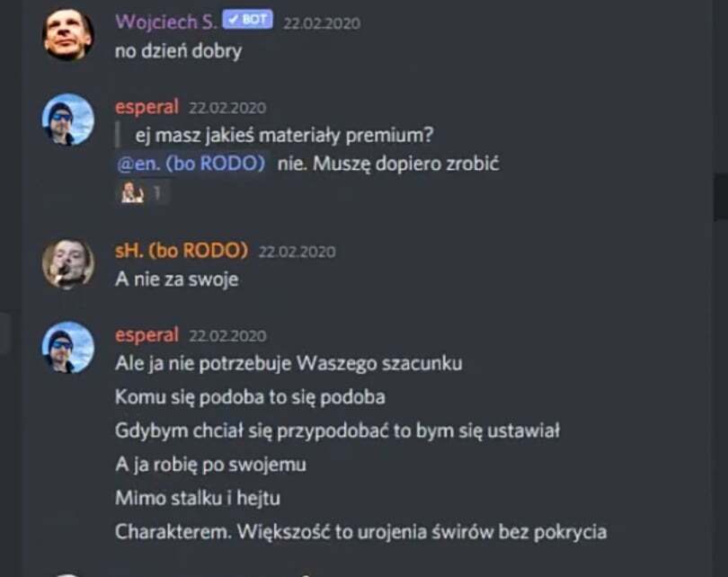Click the verified BOT badge
Screen dimensions: 728x577
(247, 20)
